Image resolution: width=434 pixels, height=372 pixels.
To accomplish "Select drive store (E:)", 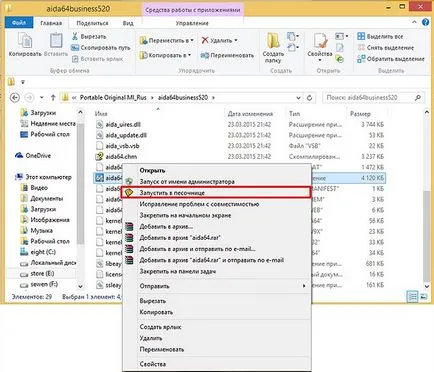I will (37, 274).
